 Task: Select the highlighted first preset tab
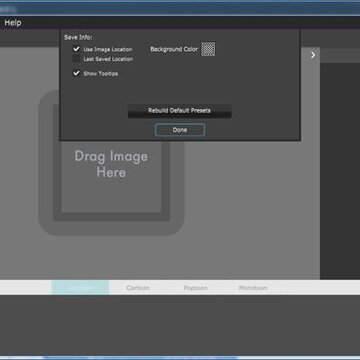click(80, 288)
